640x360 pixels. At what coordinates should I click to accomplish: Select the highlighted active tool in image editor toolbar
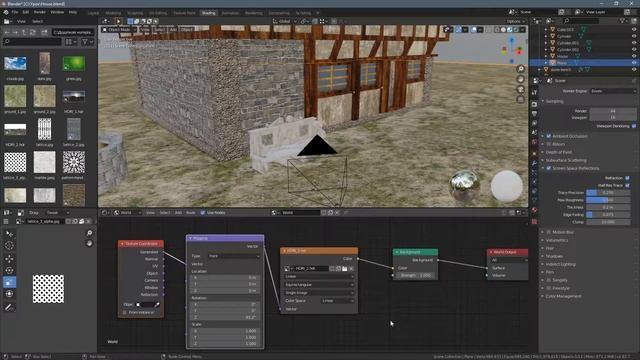(9, 282)
